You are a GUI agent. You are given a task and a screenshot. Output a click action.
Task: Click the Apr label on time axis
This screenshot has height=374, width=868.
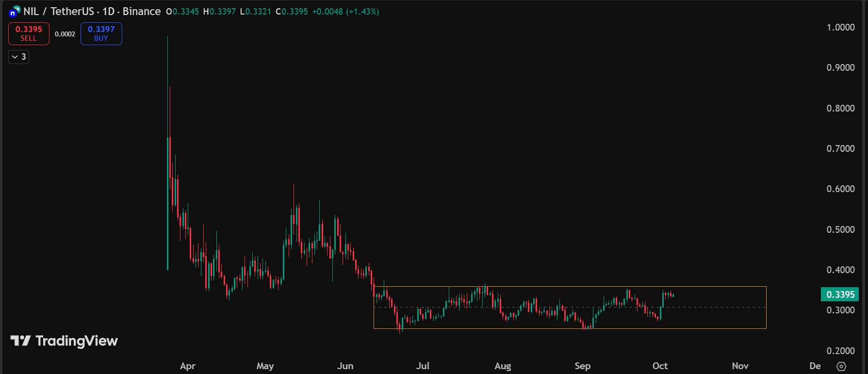tap(187, 366)
